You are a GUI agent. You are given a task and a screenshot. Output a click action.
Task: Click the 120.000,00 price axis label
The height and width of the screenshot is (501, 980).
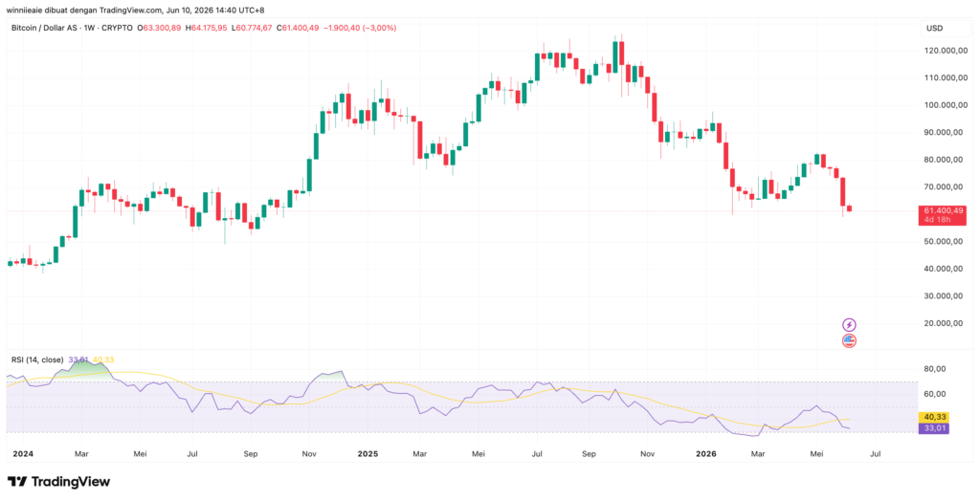coord(946,51)
